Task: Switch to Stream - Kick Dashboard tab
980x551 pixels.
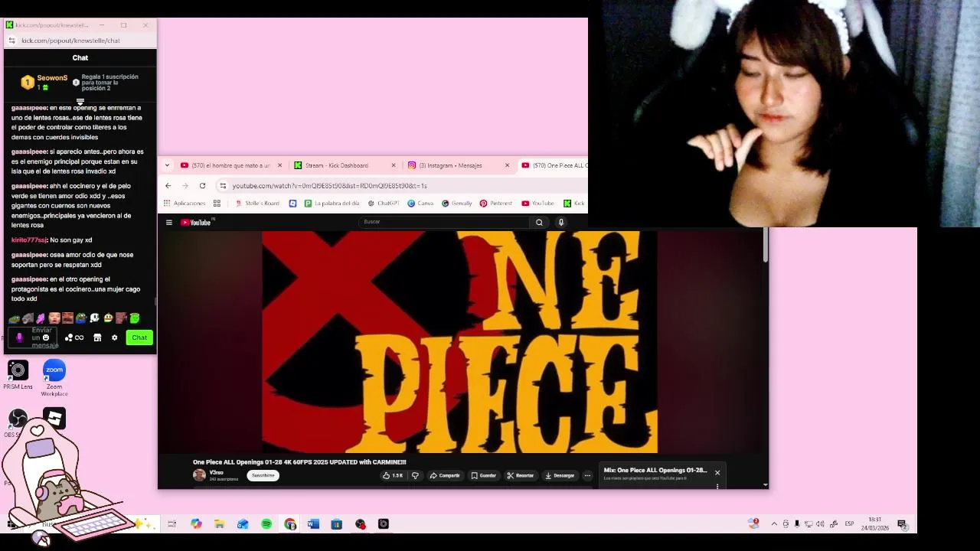Action: pyautogui.click(x=345, y=165)
